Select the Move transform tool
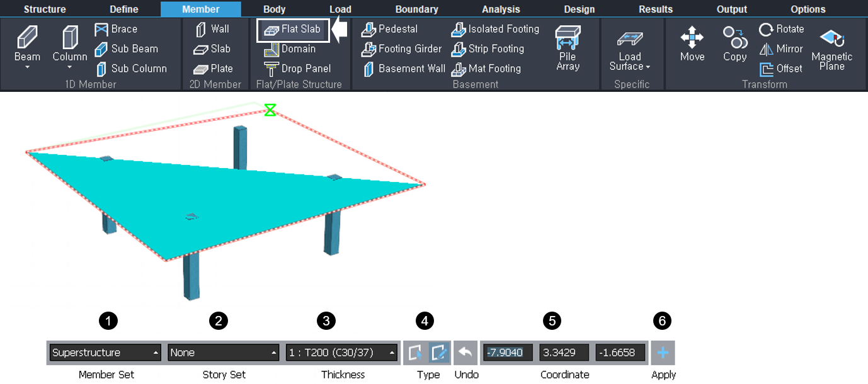This screenshot has width=868, height=384. (692, 44)
